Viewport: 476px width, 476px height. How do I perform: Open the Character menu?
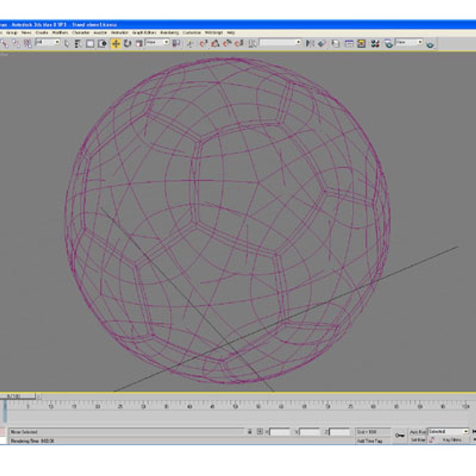click(x=81, y=33)
